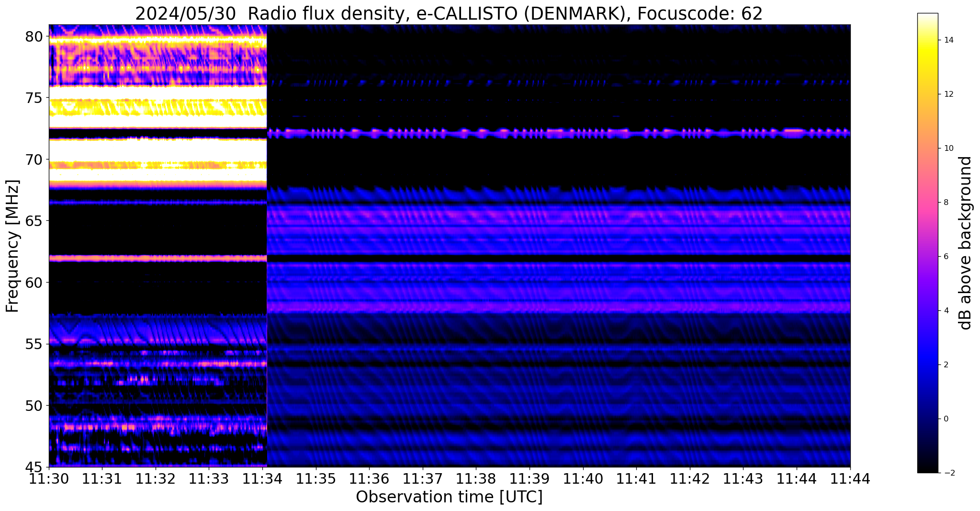Select the 55 MHz frequency tick label
This screenshot has width=980, height=511.
click(34, 344)
